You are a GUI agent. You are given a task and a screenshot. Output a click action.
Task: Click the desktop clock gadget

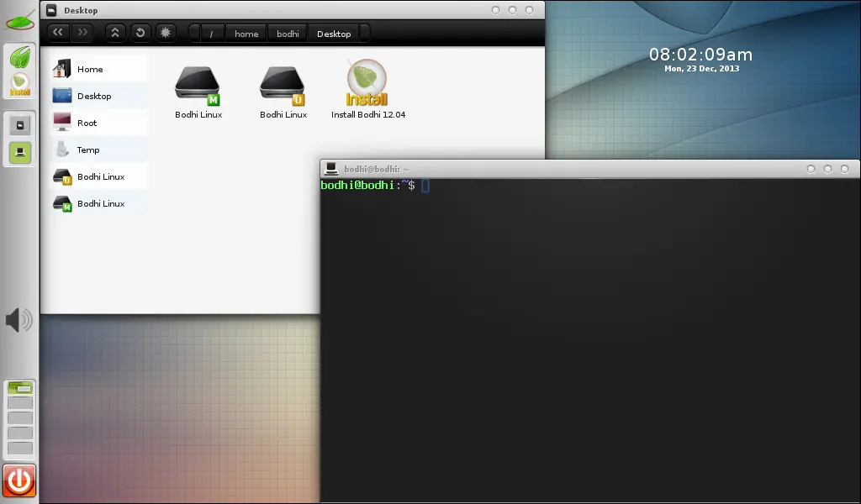[x=701, y=60]
